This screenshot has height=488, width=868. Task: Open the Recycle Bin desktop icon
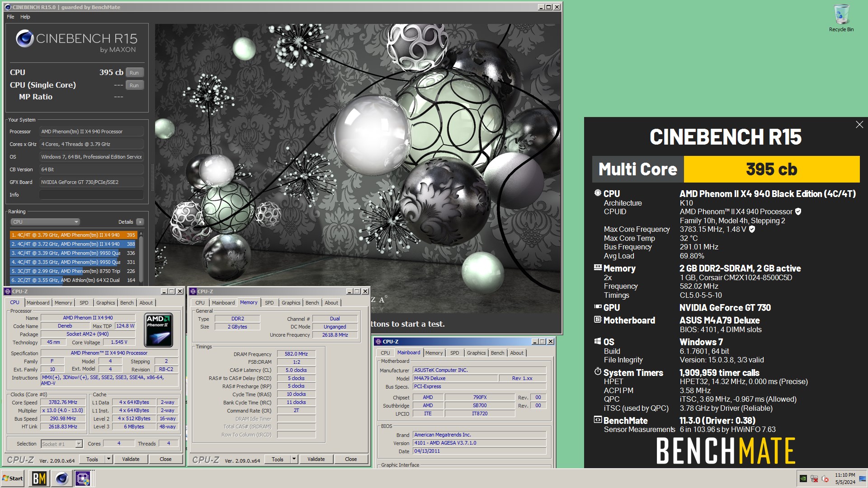point(841,18)
